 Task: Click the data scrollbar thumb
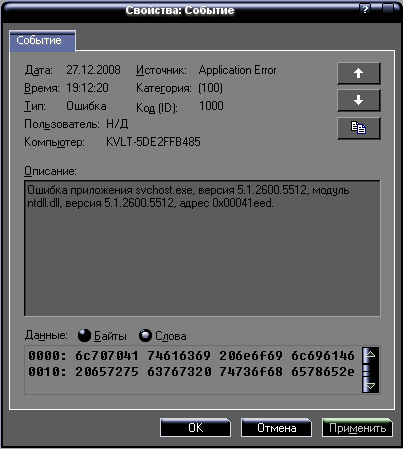(x=370, y=370)
